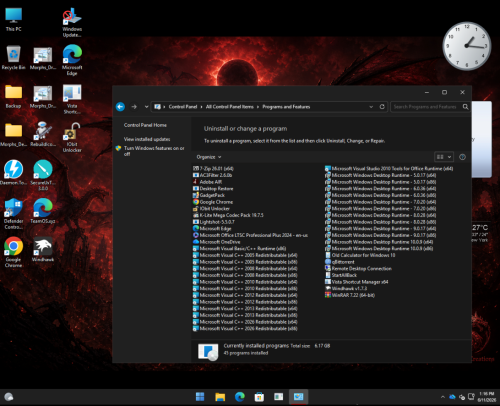Open the recent locations dropdown
500x406 pixels.
click(x=146, y=107)
